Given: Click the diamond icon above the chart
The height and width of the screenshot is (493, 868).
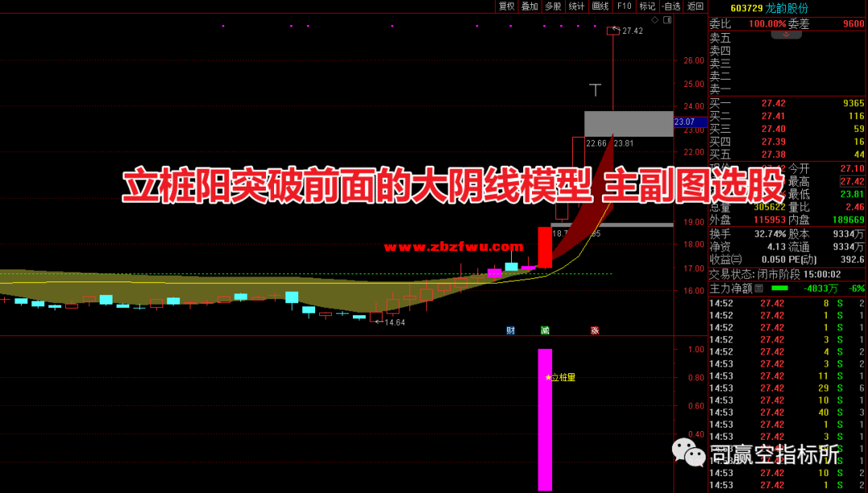Looking at the screenshot, I should tap(655, 20).
